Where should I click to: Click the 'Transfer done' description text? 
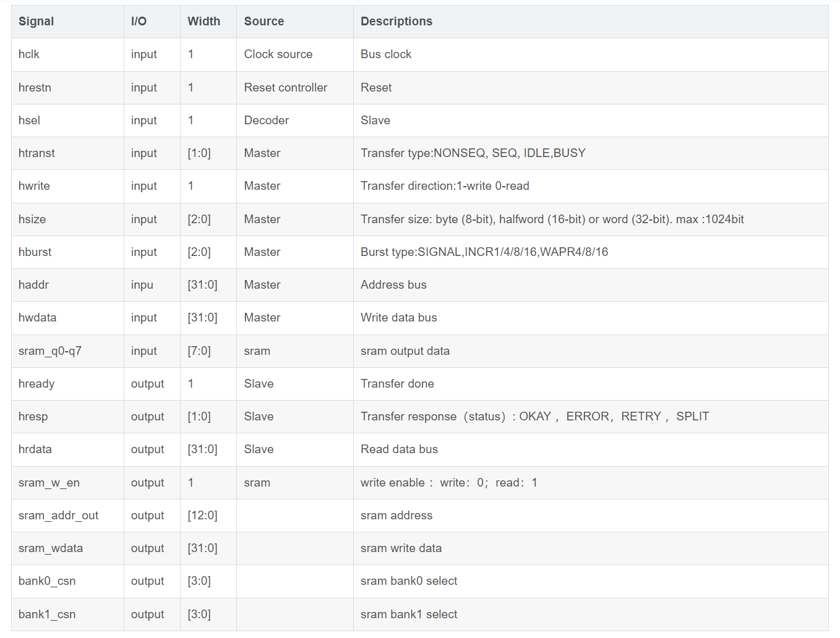click(x=397, y=384)
